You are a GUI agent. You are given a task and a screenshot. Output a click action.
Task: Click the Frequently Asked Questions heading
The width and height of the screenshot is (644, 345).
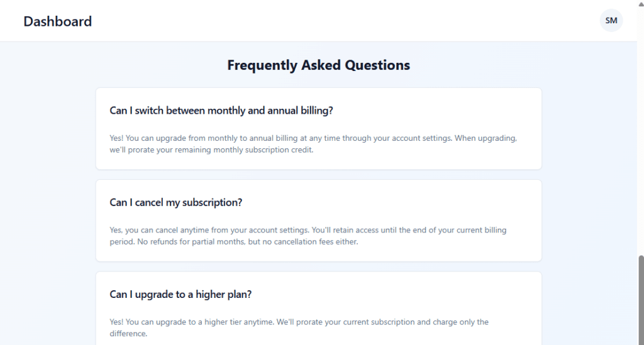click(x=318, y=65)
